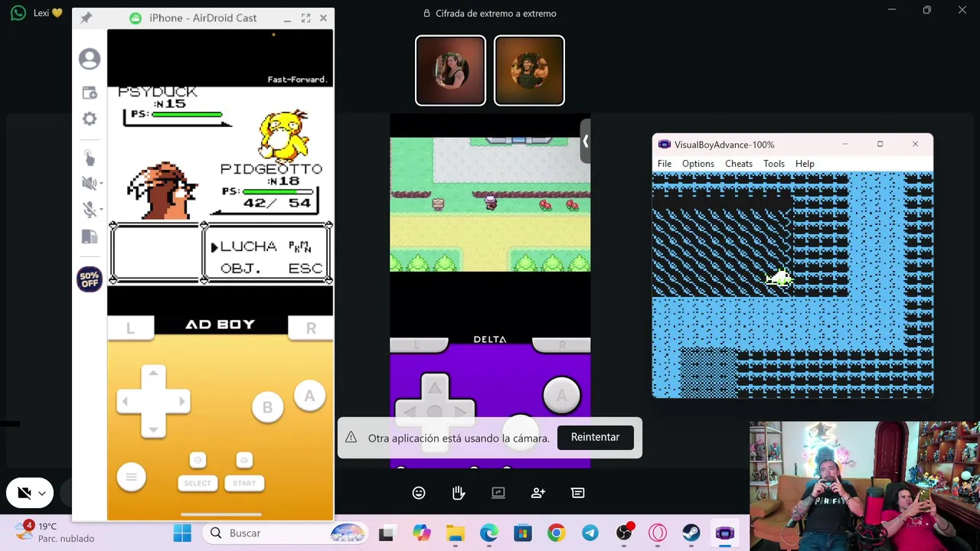
Task: Tap Delta emulator A button
Action: (561, 395)
